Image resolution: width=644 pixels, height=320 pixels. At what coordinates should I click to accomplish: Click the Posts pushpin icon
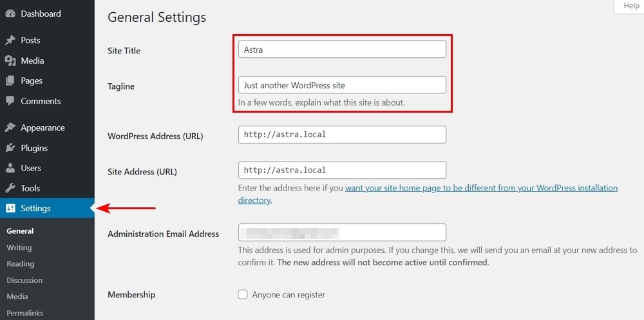10,41
